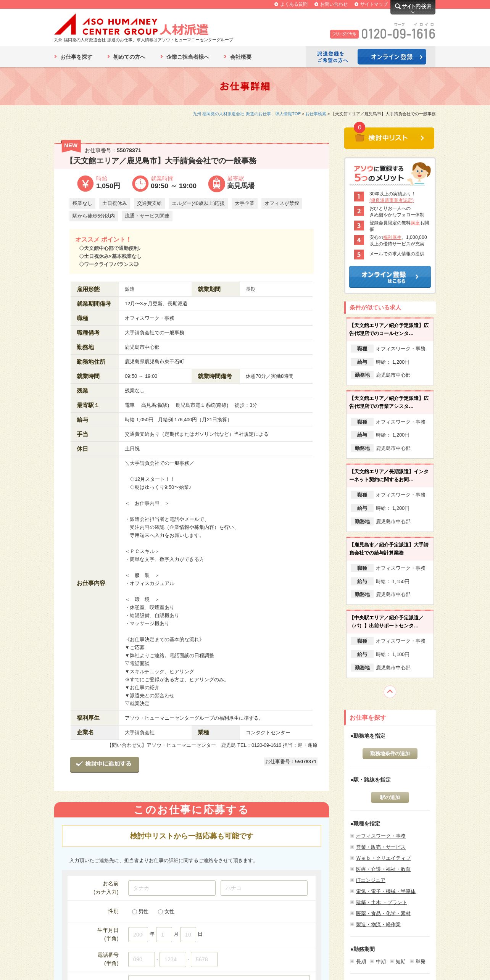The width and height of the screenshot is (490, 980).
Task: Open the 医療・介護・福祉・教育 link
Action: [383, 869]
